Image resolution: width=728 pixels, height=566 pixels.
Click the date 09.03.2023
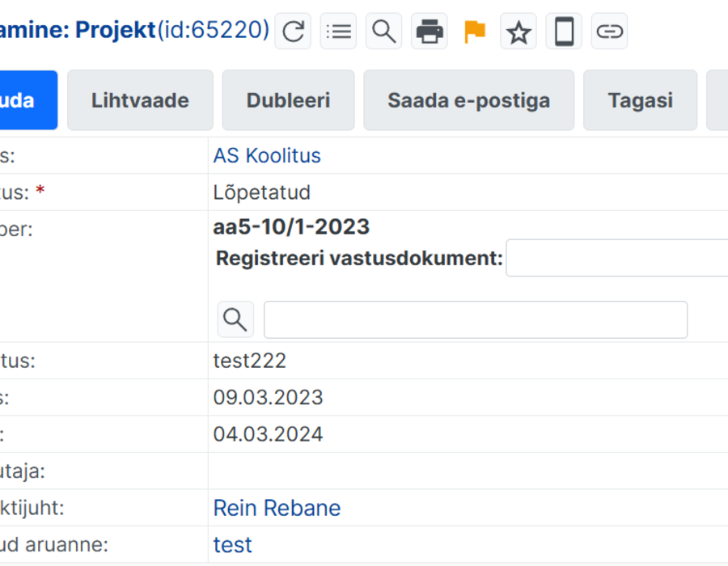(x=268, y=398)
